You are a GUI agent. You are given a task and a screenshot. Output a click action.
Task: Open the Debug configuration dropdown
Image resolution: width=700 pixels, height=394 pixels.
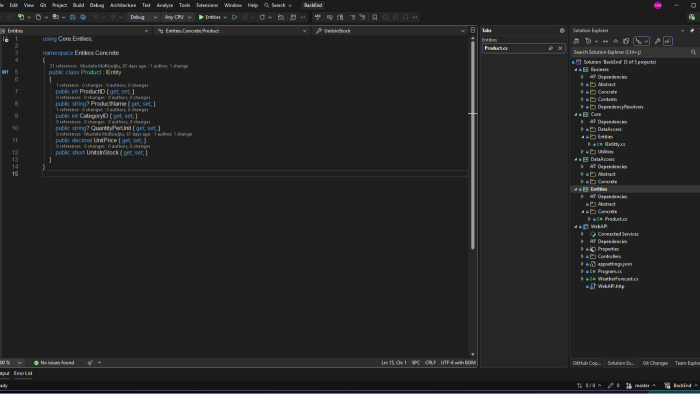pyautogui.click(x=143, y=17)
